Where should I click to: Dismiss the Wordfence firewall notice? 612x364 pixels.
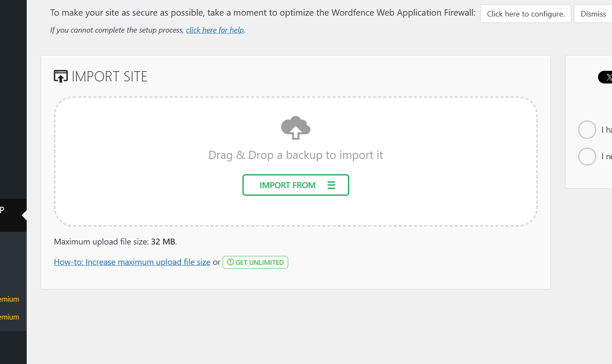(593, 14)
